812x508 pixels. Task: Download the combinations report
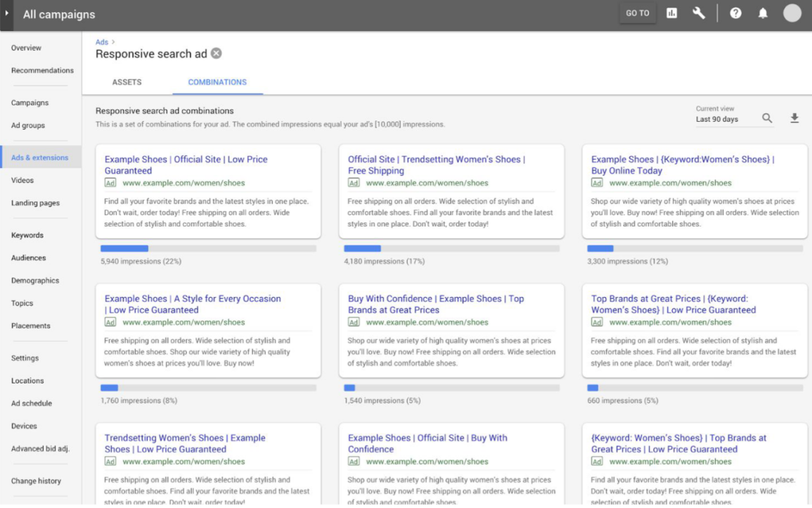coord(794,118)
